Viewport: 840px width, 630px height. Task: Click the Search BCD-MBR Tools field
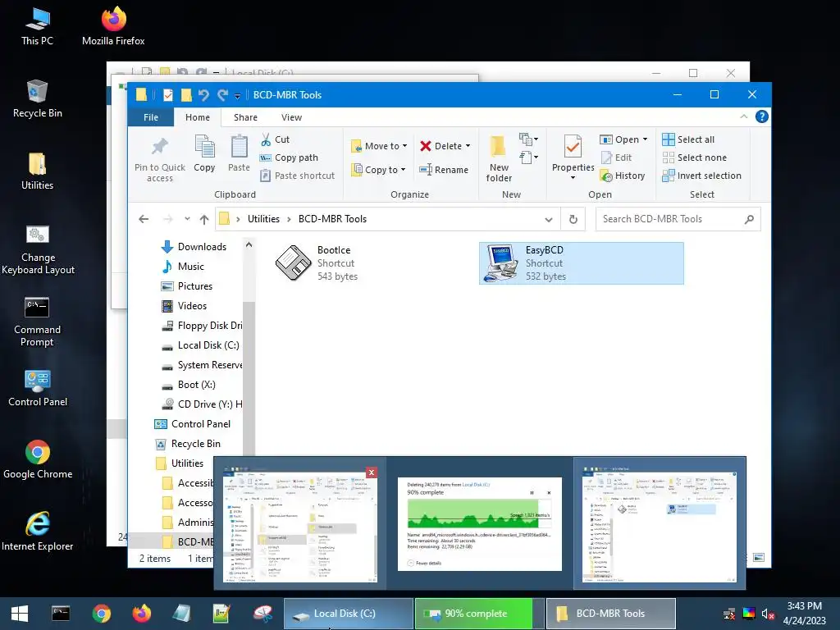[678, 219]
